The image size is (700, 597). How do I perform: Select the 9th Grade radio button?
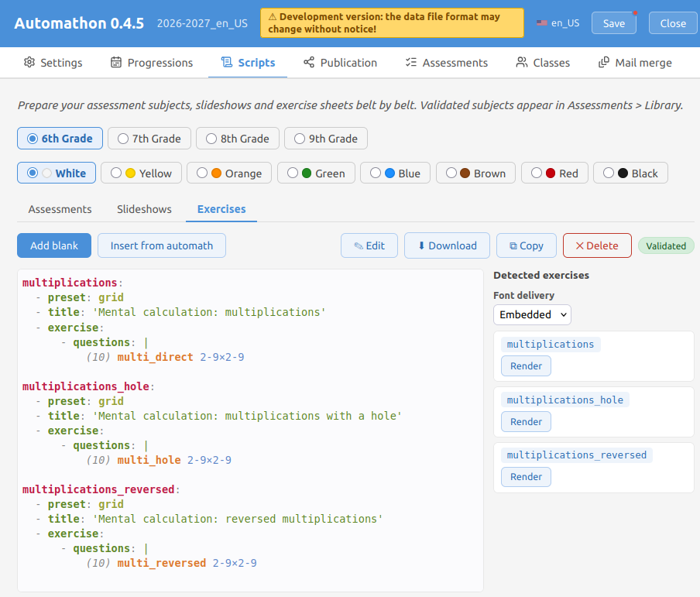click(300, 139)
